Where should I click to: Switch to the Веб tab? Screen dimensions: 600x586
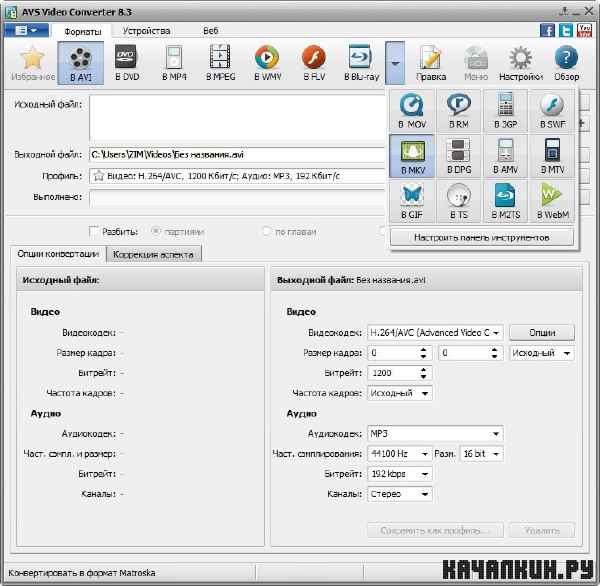pos(210,31)
